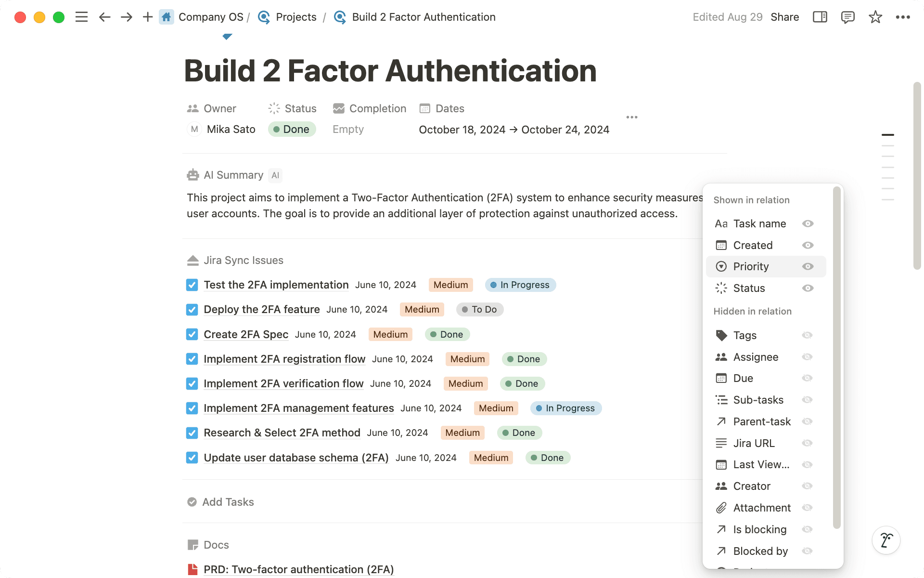Uncheck the Create 2FA Spec checkbox
924x578 pixels.
(x=192, y=334)
